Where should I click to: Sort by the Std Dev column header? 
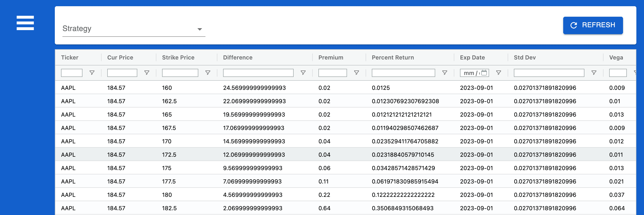point(525,57)
